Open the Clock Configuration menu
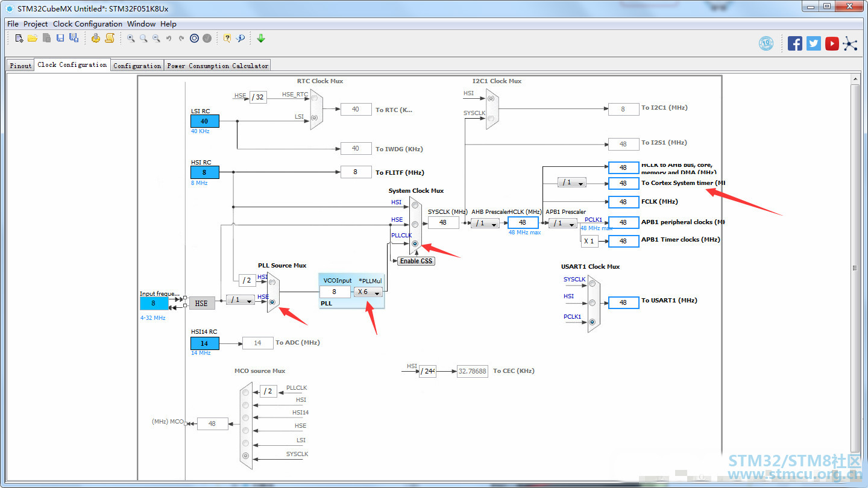 click(x=87, y=24)
